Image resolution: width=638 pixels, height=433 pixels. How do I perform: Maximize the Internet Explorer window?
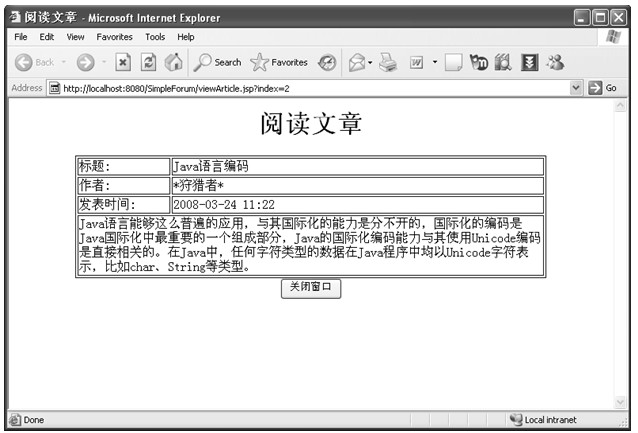[x=600, y=17]
